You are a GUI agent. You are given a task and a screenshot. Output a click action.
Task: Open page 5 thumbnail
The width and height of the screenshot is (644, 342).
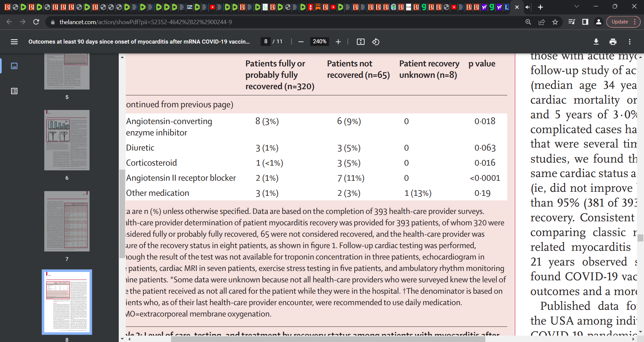[67, 71]
